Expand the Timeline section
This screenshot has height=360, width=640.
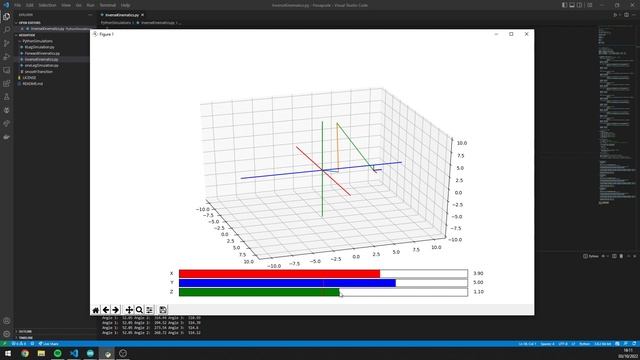point(25,338)
